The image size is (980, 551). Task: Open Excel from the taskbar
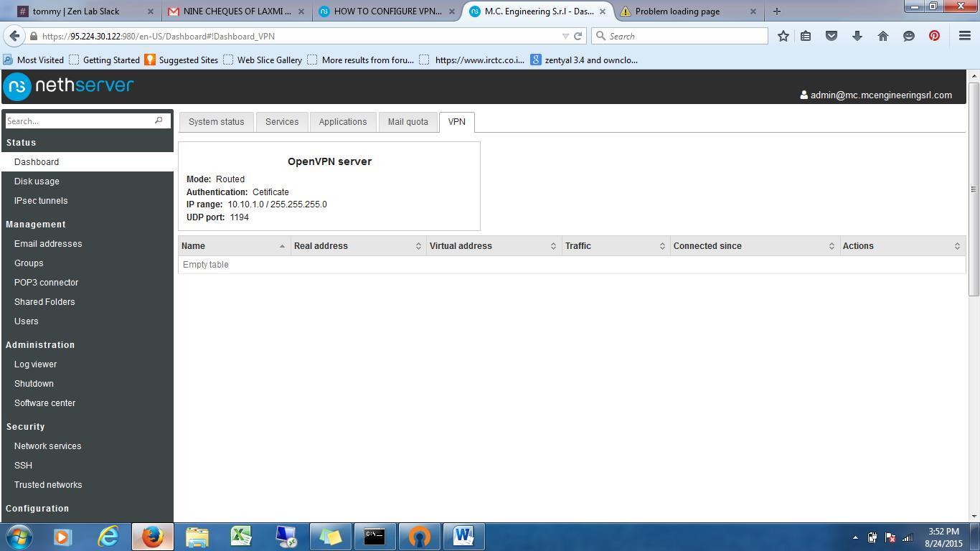[x=241, y=537]
